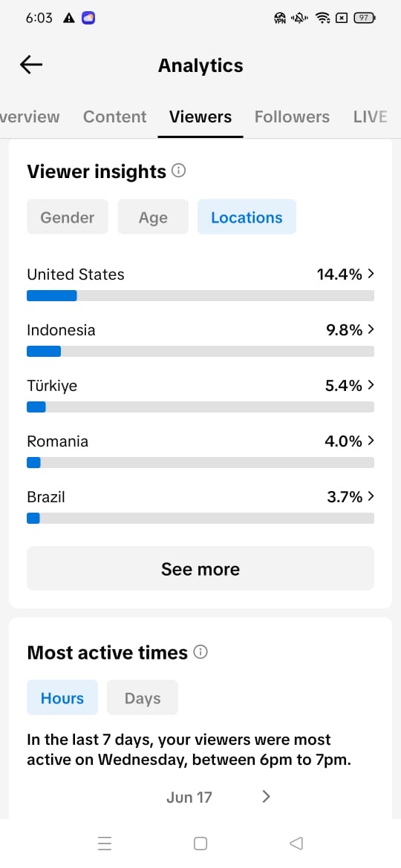Tap battery indicator in status bar

tap(365, 18)
